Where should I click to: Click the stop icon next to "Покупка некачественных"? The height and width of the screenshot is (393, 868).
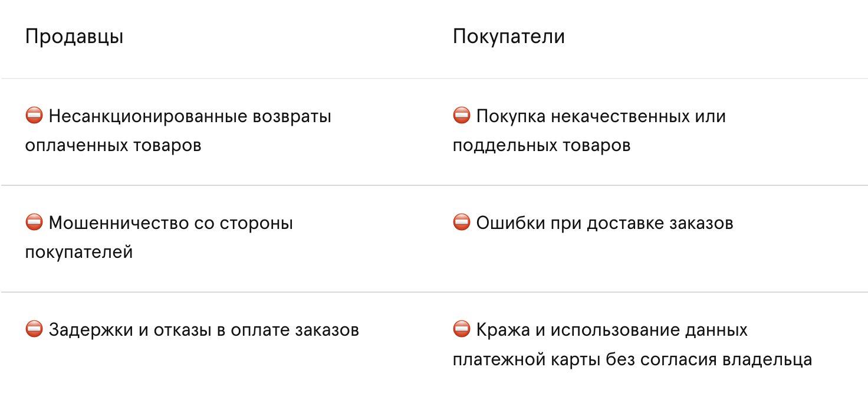[461, 116]
